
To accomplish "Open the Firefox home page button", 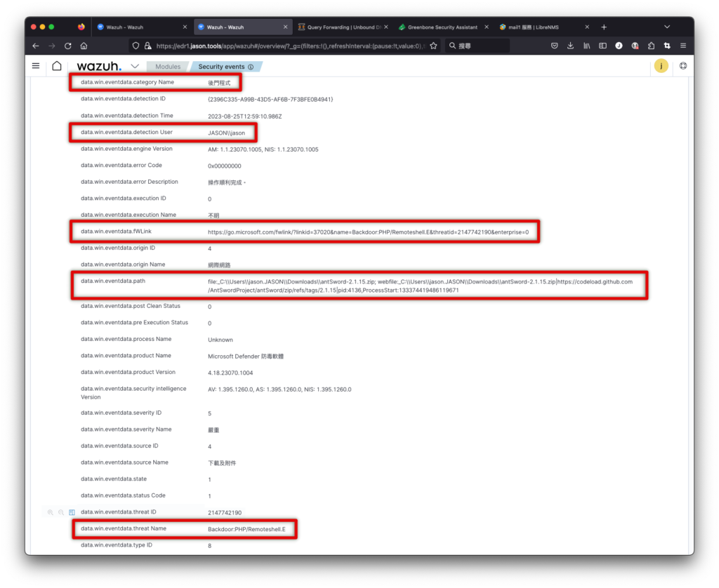I will tap(84, 46).
